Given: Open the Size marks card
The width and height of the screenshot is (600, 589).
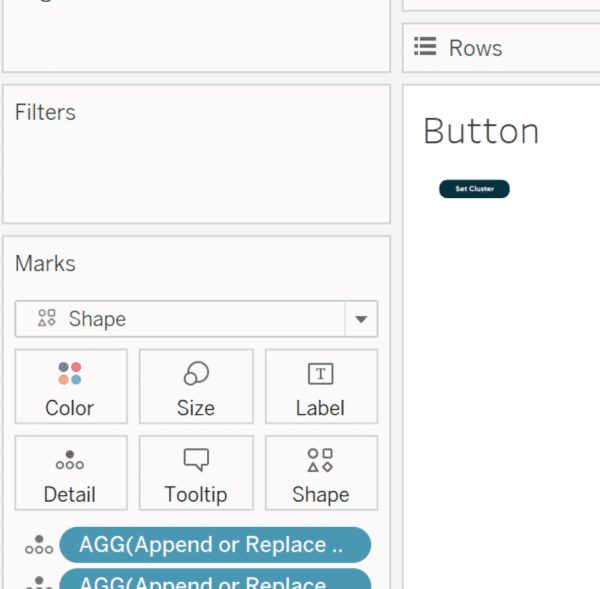Looking at the screenshot, I should pos(196,386).
